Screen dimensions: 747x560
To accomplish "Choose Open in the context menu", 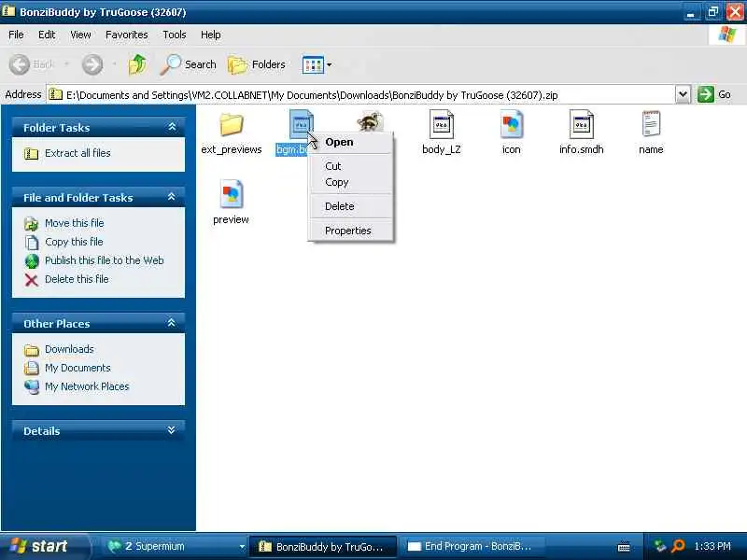I will tap(351, 142).
